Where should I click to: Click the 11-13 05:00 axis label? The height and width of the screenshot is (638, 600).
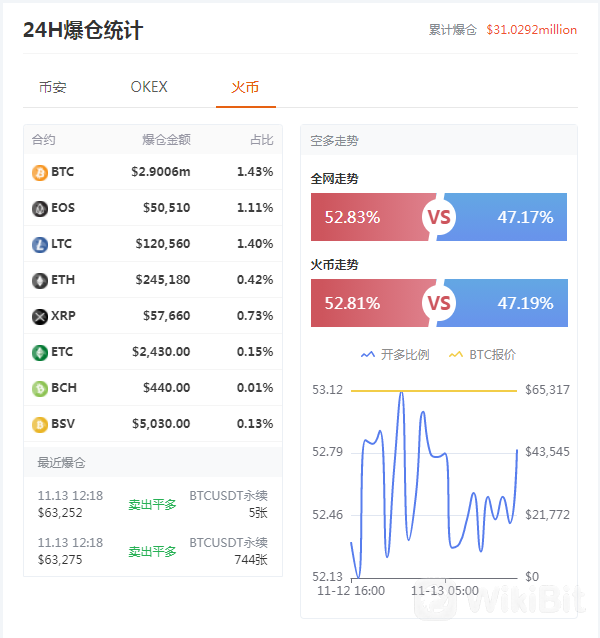pyautogui.click(x=445, y=591)
